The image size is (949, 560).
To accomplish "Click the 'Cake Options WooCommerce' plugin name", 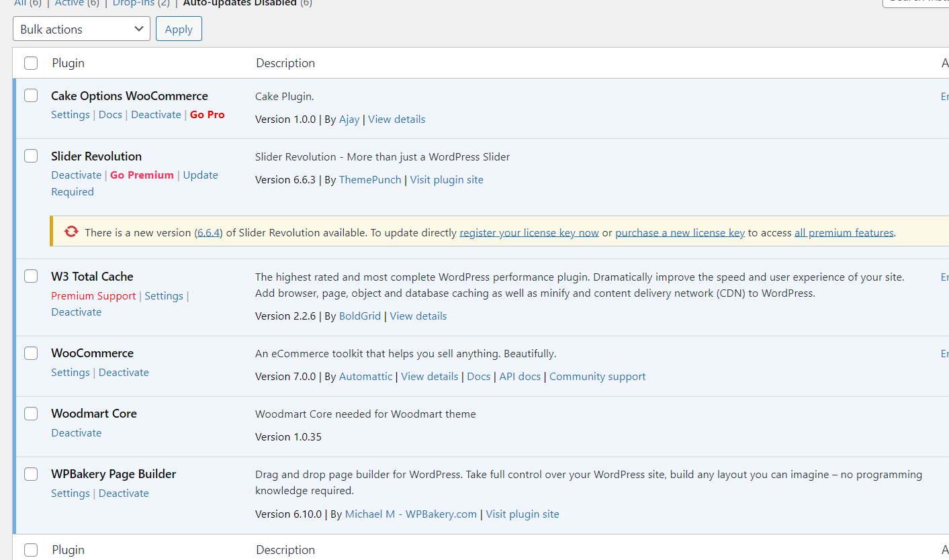I will [130, 96].
